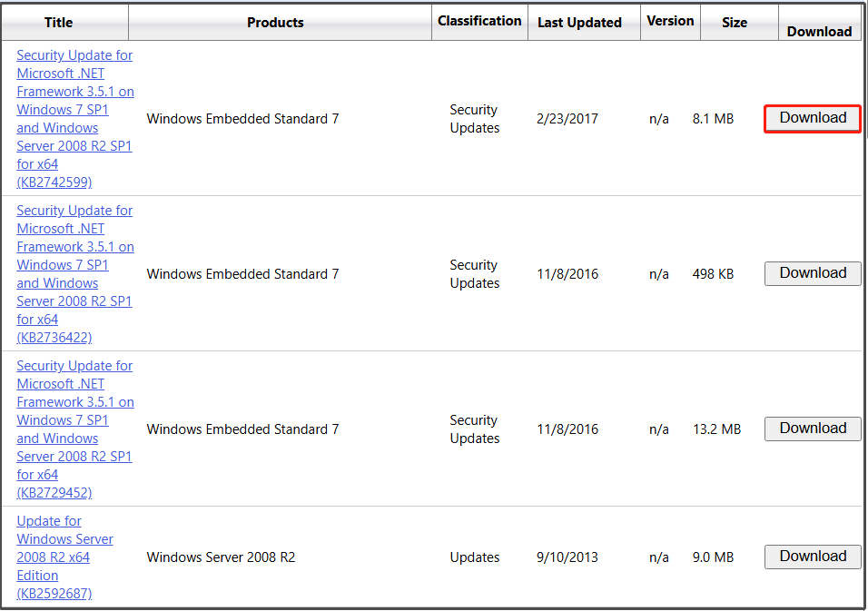Click the Version column header

coord(670,21)
